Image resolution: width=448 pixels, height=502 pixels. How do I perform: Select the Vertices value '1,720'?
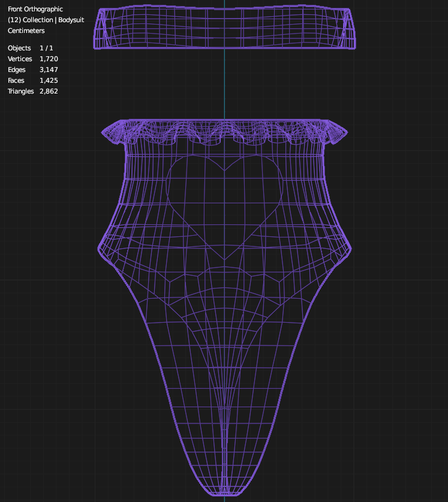click(49, 59)
